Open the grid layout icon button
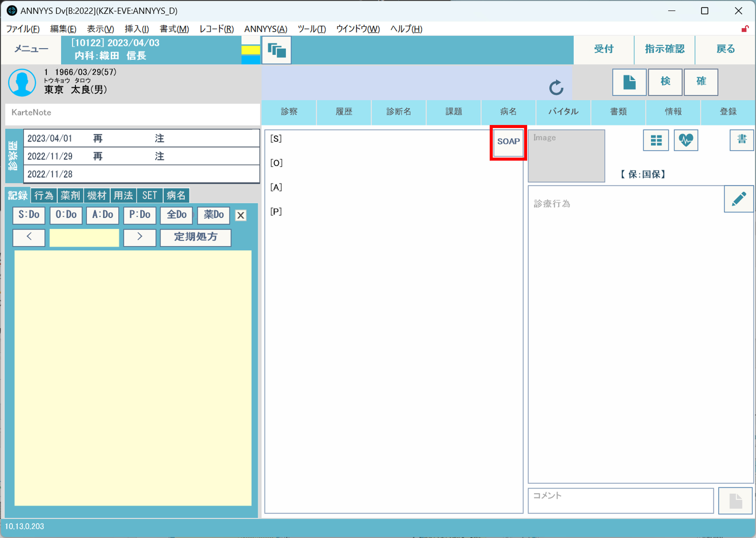The height and width of the screenshot is (538, 756). (655, 140)
